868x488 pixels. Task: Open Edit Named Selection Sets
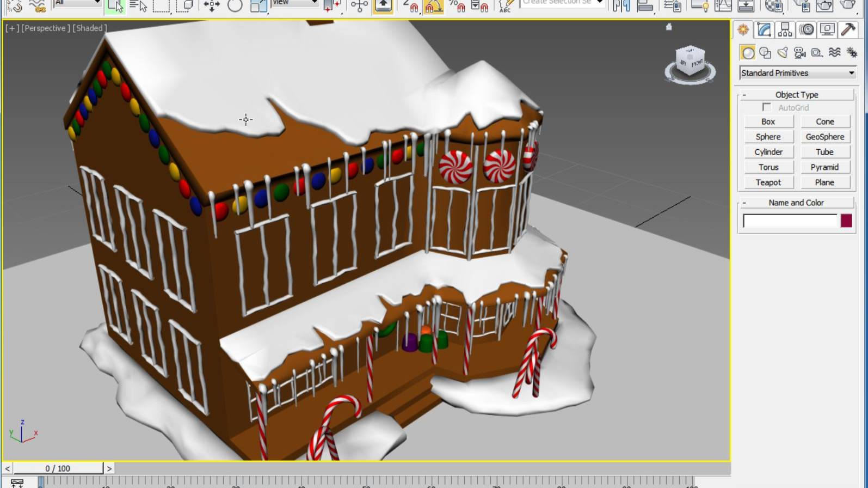click(x=506, y=5)
